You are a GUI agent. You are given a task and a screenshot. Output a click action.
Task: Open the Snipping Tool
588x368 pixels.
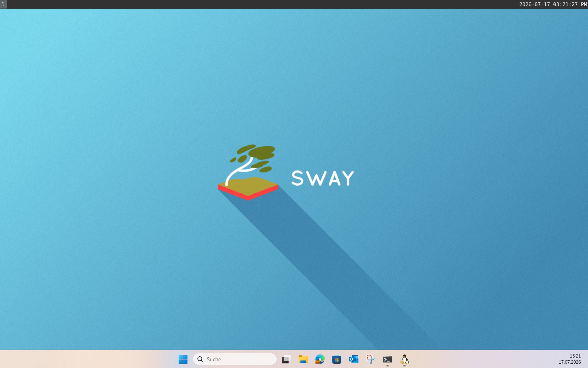(x=371, y=359)
